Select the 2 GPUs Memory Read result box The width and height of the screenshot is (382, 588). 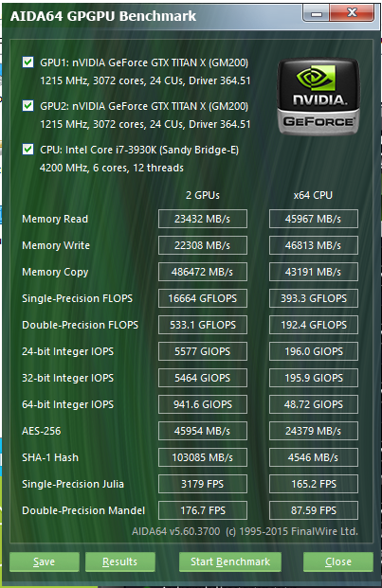click(x=203, y=219)
